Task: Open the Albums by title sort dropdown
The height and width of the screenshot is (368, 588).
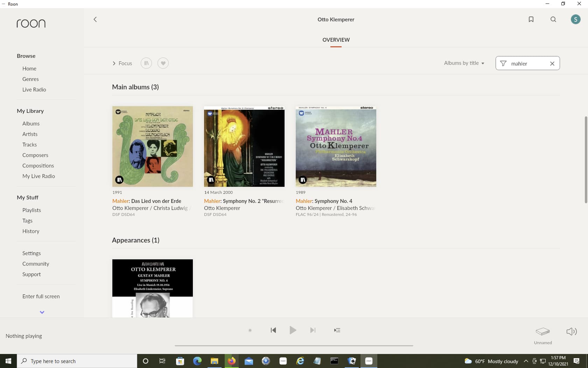Action: click(464, 63)
